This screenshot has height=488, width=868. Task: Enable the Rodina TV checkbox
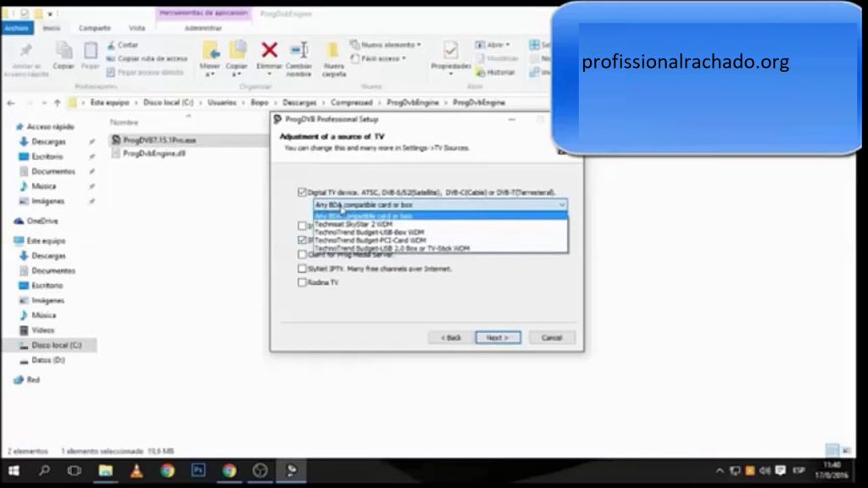coord(302,282)
